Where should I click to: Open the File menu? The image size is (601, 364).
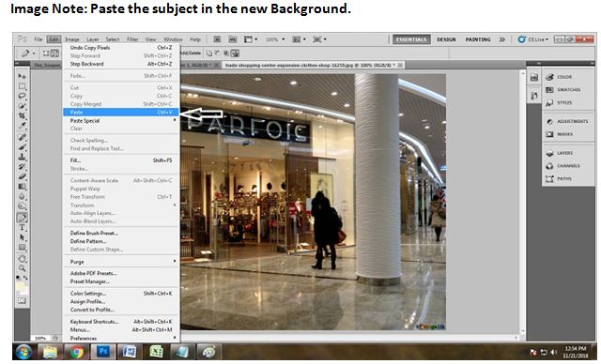[x=39, y=39]
